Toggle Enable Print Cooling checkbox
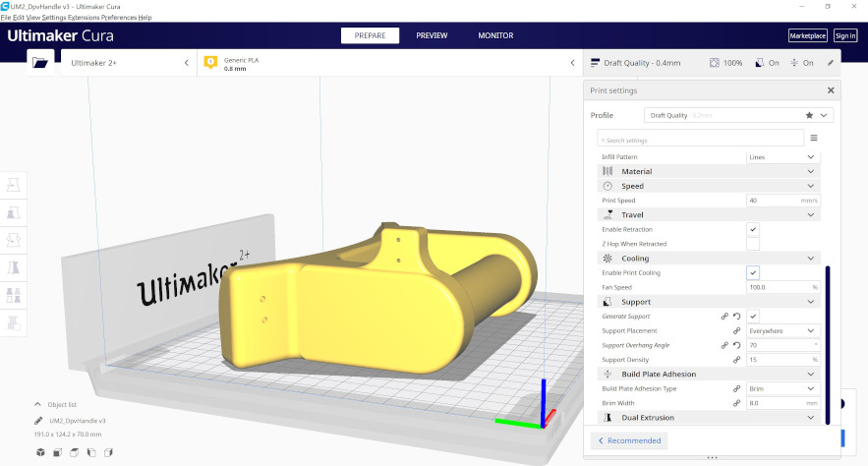The width and height of the screenshot is (868, 466). (x=753, y=273)
